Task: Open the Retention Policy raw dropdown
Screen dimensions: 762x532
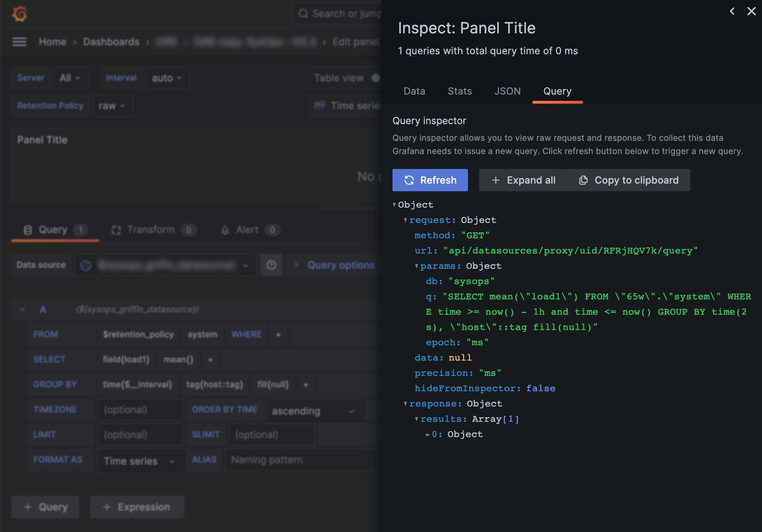Action: click(x=113, y=106)
